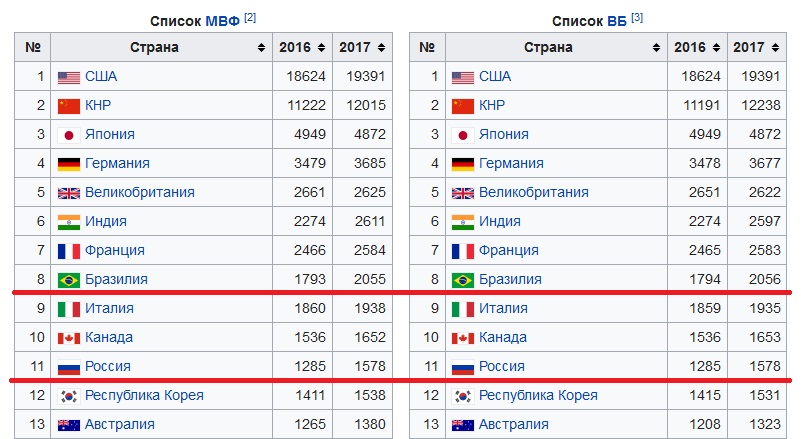This screenshot has width=801, height=439.
Task: Click the Australia flag in World Bank table
Action: 463,425
